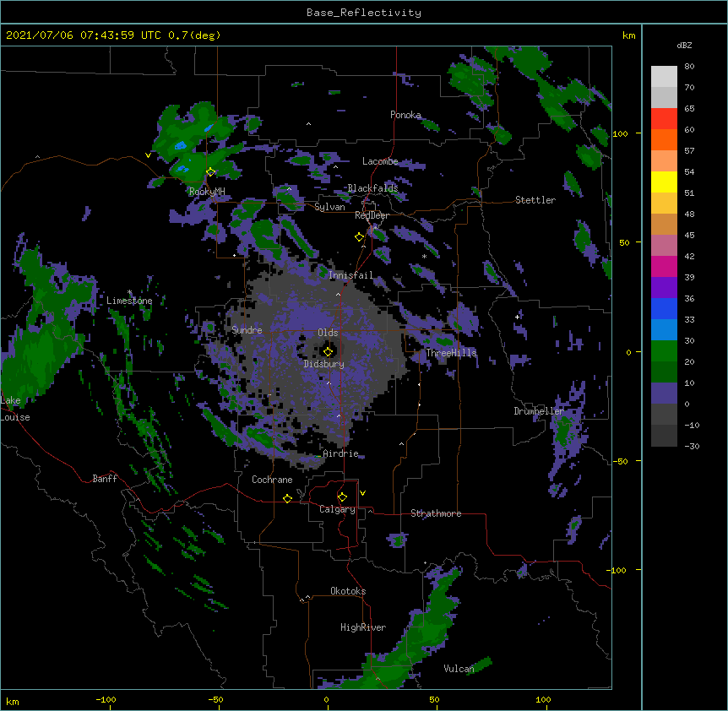
Task: Click the Lake Louise label
Action: pyautogui.click(x=15, y=409)
